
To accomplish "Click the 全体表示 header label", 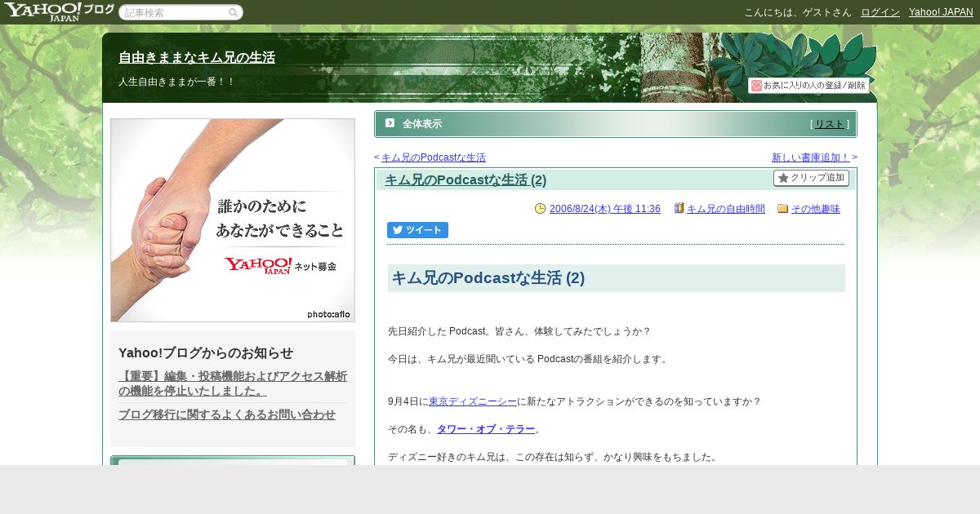I will pyautogui.click(x=422, y=124).
